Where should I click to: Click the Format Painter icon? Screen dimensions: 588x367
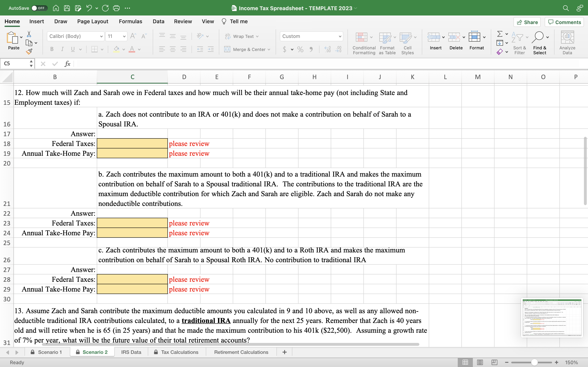[29, 51]
